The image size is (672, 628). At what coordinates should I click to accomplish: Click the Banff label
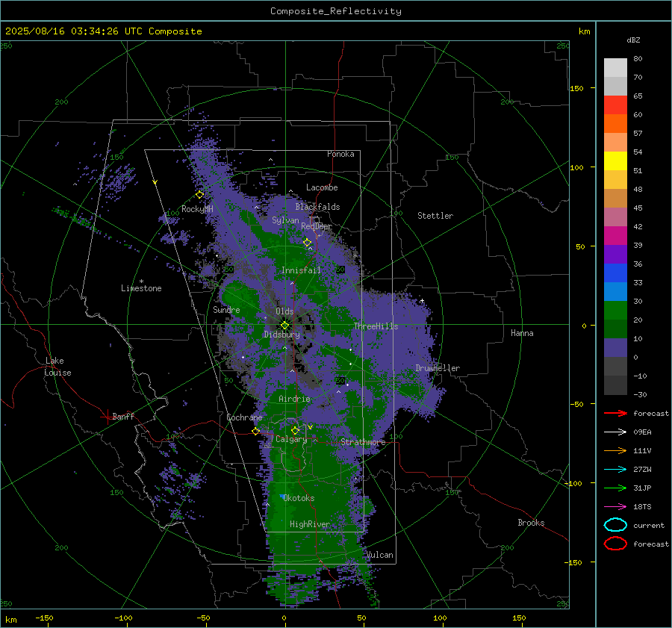click(x=123, y=417)
